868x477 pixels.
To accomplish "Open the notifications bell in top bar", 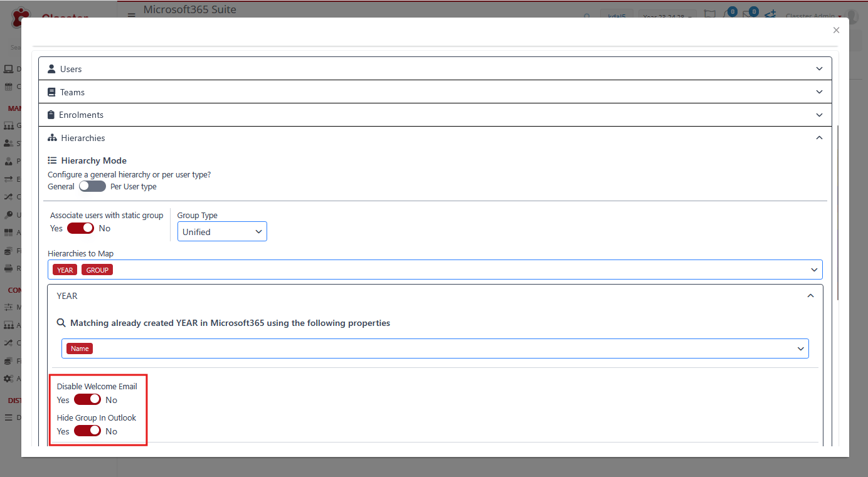I will 728,15.
